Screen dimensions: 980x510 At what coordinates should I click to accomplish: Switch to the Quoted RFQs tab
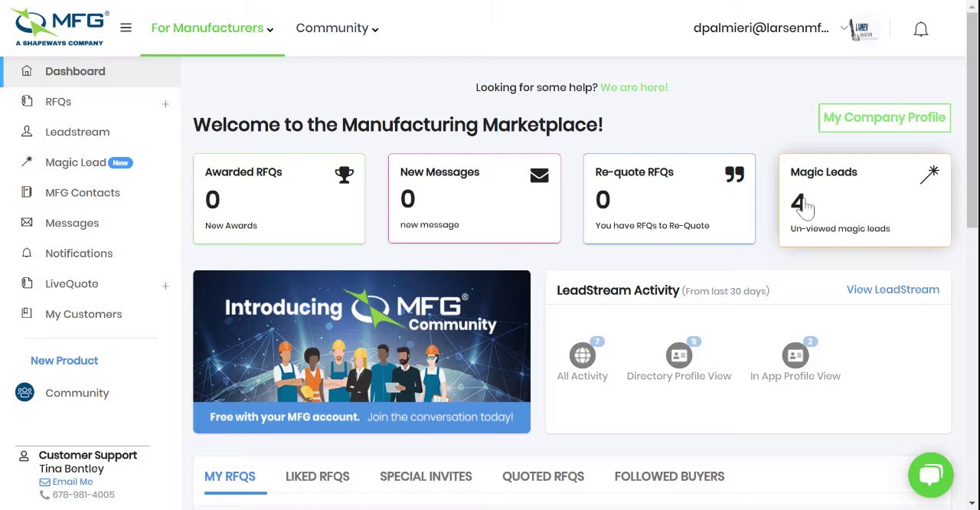point(543,476)
